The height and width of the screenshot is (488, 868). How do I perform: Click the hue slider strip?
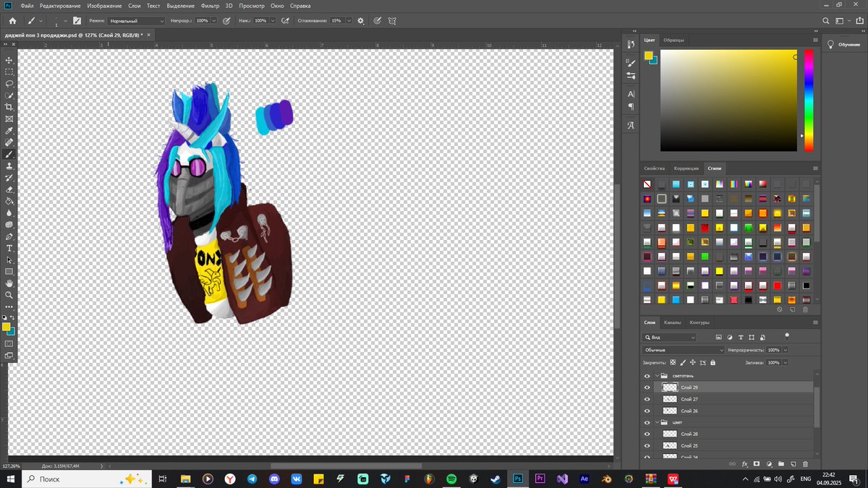[x=809, y=100]
